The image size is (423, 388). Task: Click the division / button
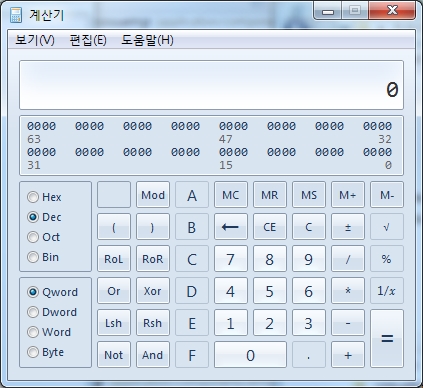[x=348, y=259]
